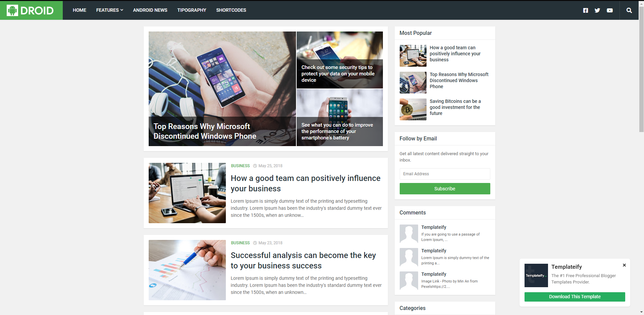
Task: Click first Templateify commenter avatar
Action: [409, 234]
